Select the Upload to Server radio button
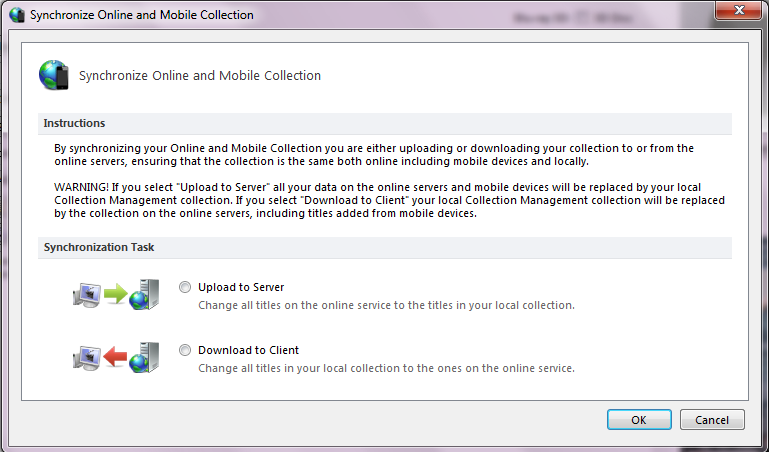Image resolution: width=769 pixels, height=452 pixels. [184, 288]
